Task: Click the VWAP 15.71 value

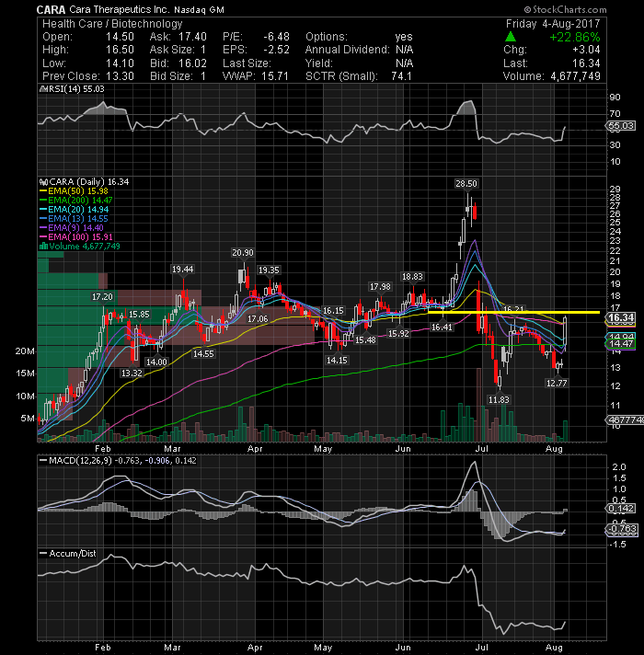Action: point(275,76)
